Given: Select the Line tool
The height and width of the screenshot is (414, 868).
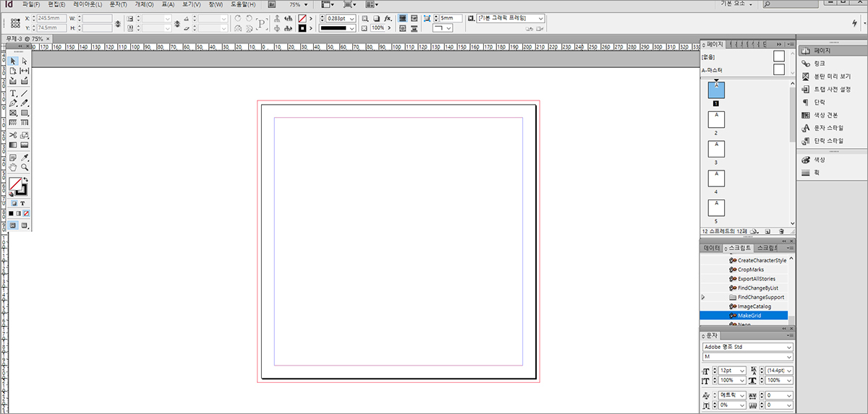Looking at the screenshot, I should pyautogui.click(x=25, y=93).
